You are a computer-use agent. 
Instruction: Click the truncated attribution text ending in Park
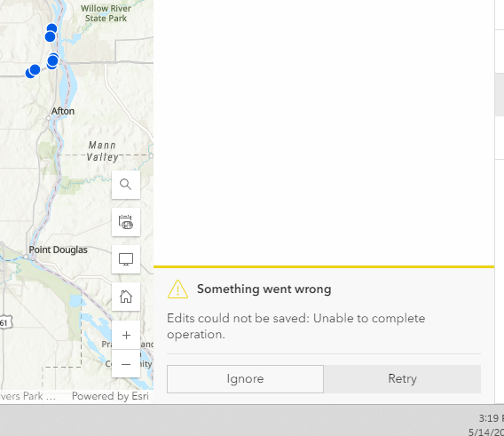pyautogui.click(x=28, y=396)
